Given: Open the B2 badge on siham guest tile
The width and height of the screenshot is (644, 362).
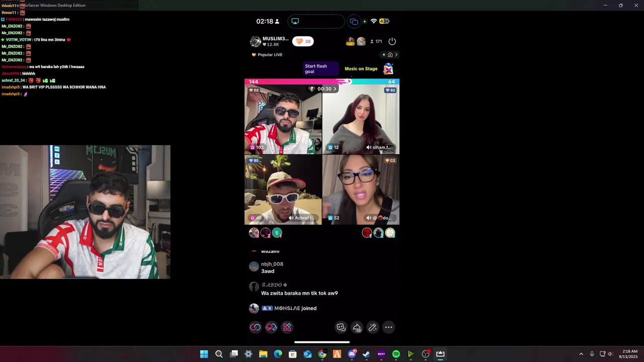Looking at the screenshot, I should 390,90.
